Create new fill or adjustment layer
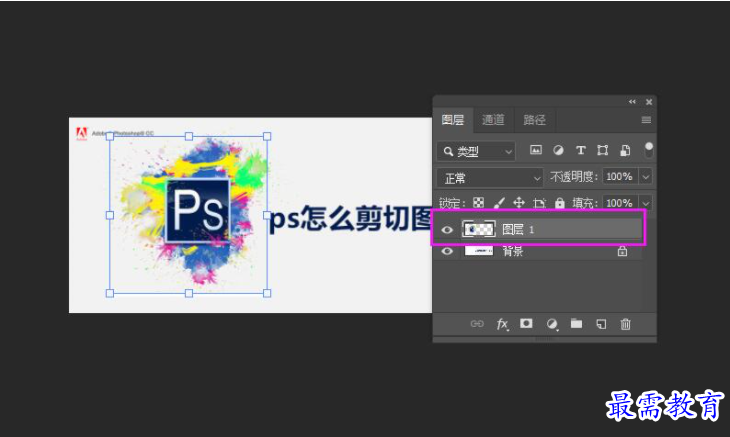 pyautogui.click(x=552, y=324)
